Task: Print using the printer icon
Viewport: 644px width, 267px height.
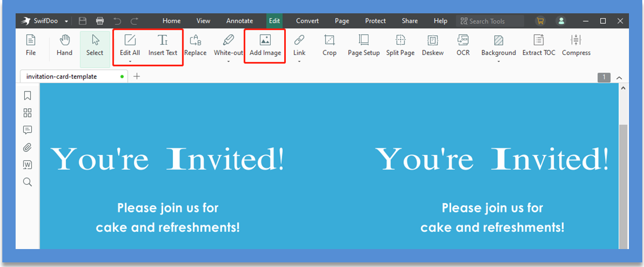Action: click(100, 21)
